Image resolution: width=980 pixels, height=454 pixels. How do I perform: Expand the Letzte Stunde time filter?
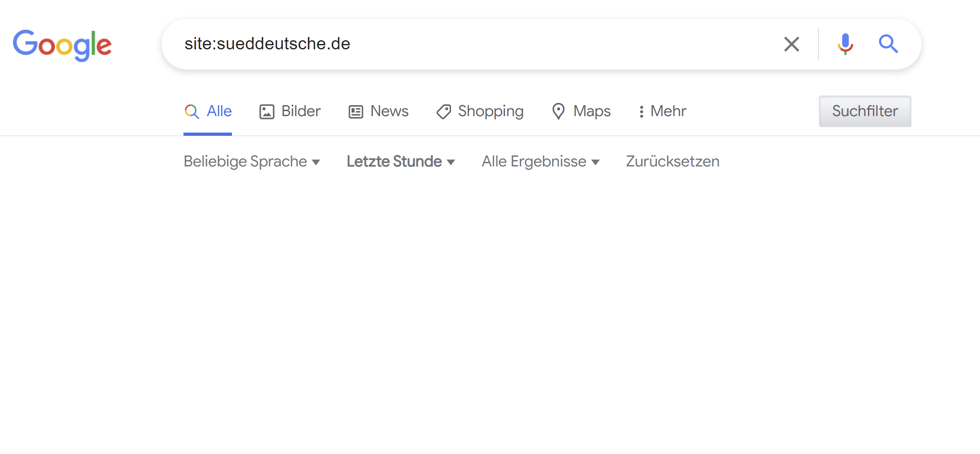pyautogui.click(x=400, y=161)
